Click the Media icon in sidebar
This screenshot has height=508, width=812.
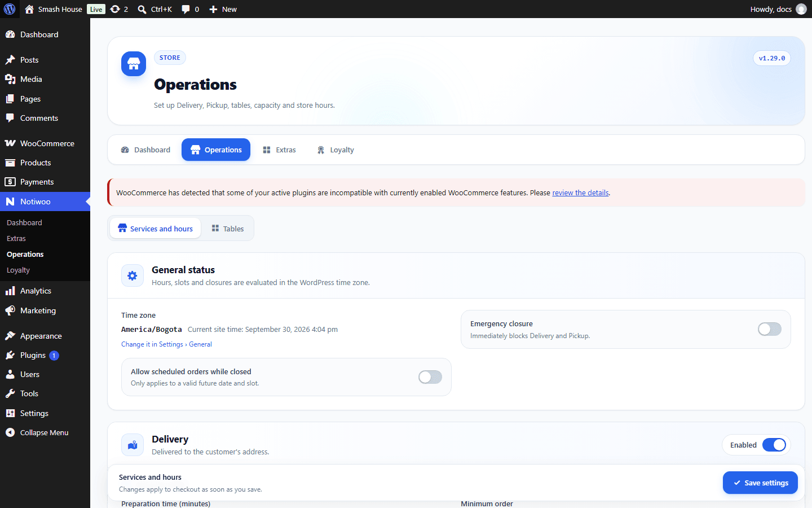(10, 79)
